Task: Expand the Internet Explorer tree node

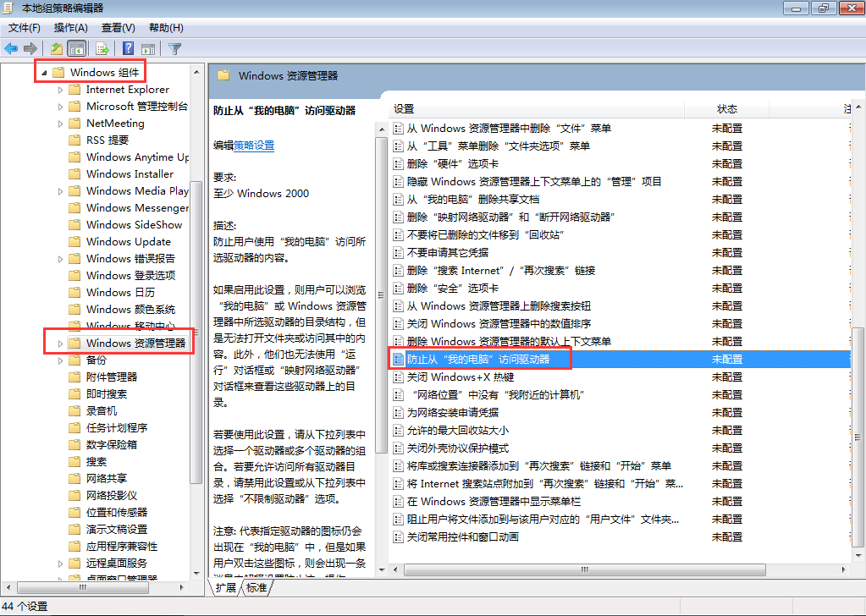Action: tap(59, 89)
